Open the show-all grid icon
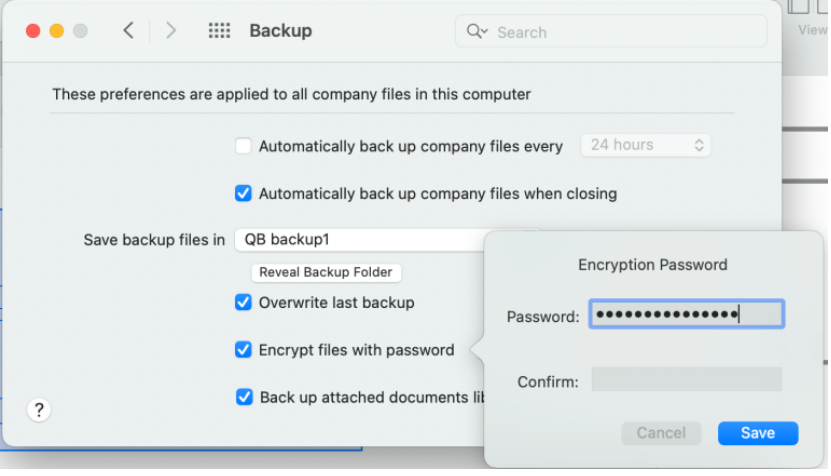The image size is (831, 476). 219,31
